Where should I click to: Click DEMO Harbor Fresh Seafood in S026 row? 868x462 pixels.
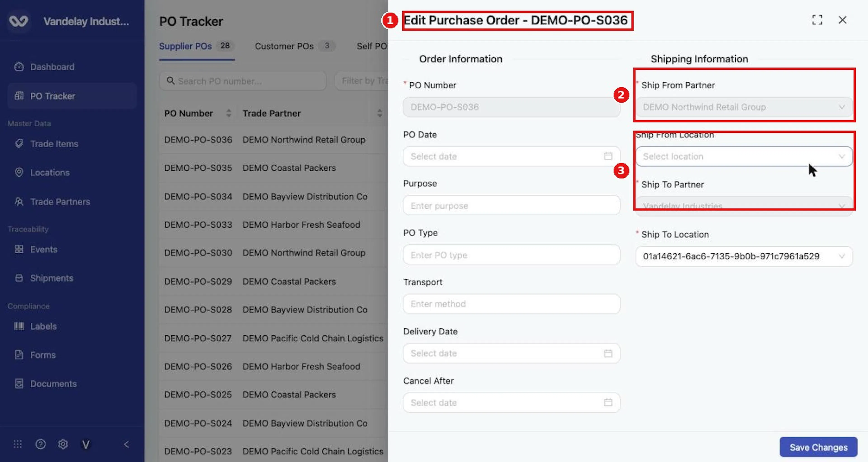pyautogui.click(x=301, y=366)
